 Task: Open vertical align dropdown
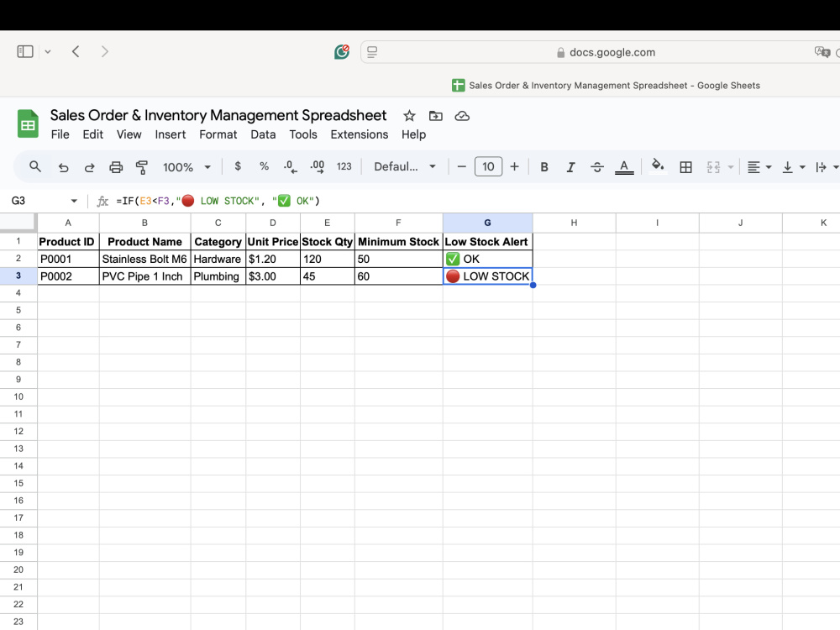point(794,167)
